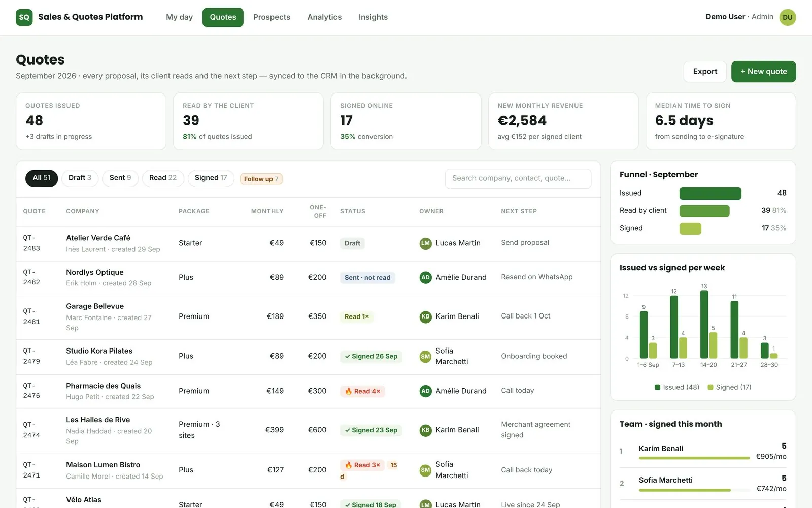Create a new quote
Image resolution: width=812 pixels, height=508 pixels.
[763, 72]
